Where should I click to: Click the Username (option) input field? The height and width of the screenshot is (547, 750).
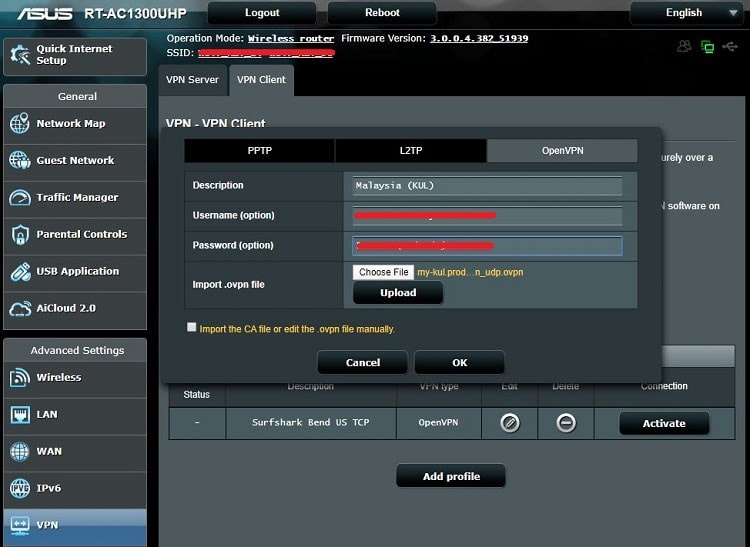487,216
